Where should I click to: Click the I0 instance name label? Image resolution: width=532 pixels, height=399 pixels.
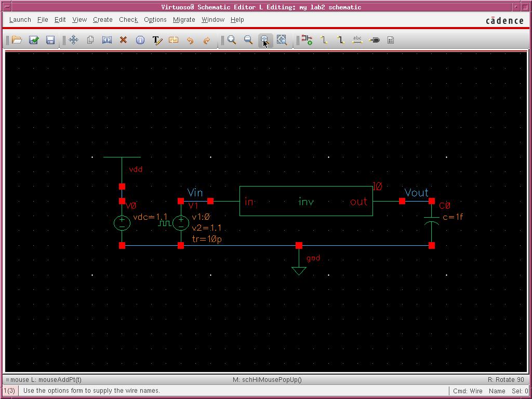coord(377,187)
